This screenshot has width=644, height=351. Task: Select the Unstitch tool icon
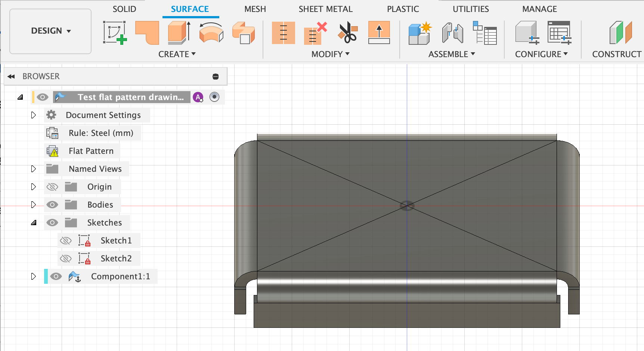(x=316, y=33)
